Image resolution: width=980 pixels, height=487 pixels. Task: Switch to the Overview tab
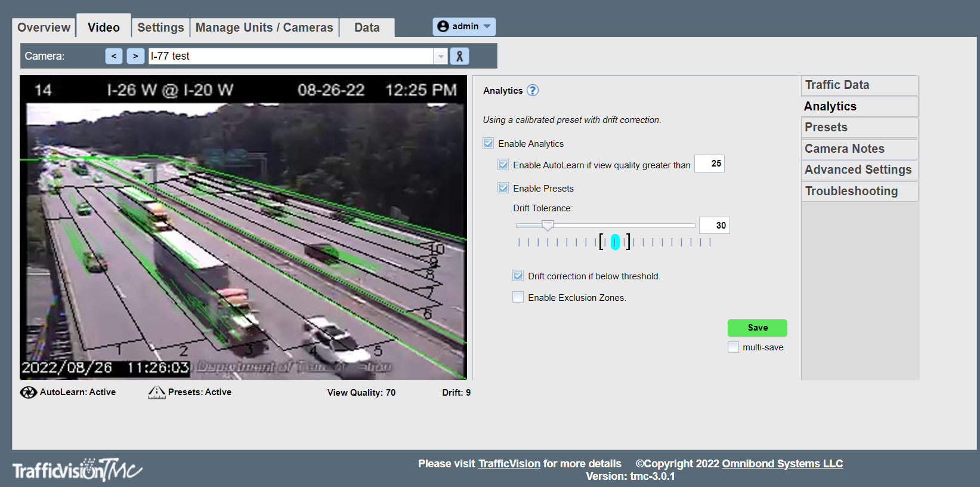[x=44, y=27]
